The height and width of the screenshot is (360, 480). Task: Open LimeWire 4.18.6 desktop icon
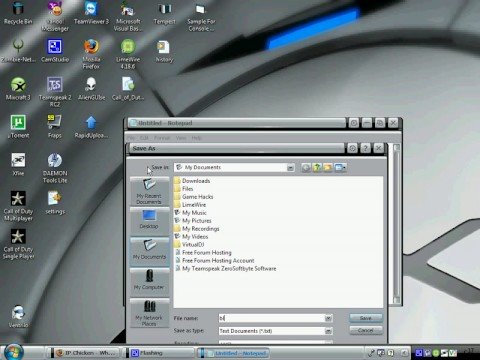pyautogui.click(x=128, y=54)
